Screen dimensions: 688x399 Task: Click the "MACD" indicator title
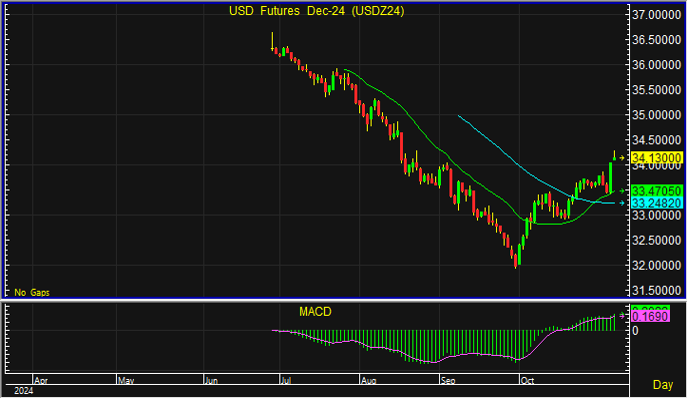[x=315, y=312]
